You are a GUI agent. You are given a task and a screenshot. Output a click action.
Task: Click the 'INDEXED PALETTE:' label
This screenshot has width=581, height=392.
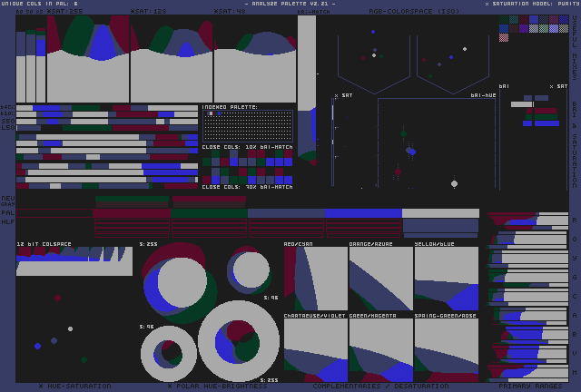click(230, 107)
